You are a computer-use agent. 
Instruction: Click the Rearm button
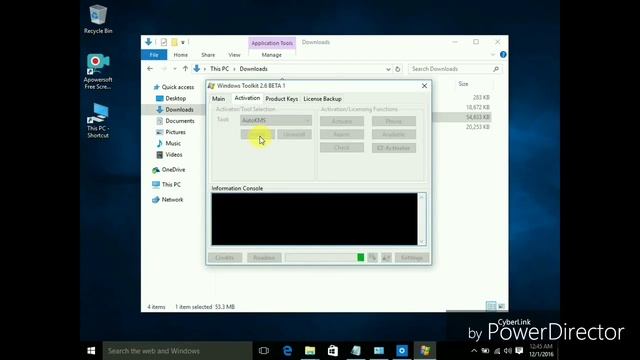342,134
